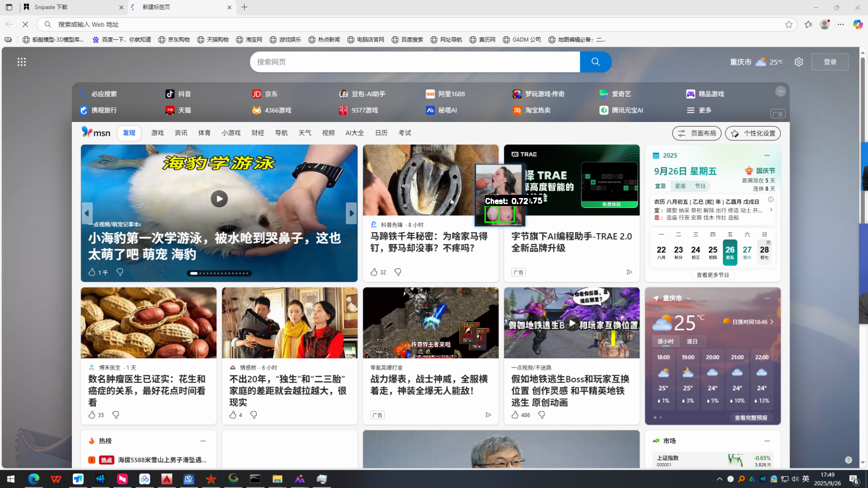Screen dimensions: 868x488
Task: Click the 搜索网页 search input field
Action: click(x=415, y=62)
